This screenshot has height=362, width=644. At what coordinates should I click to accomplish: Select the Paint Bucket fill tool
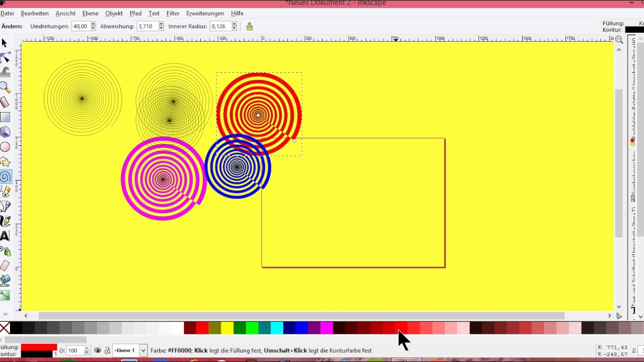tap(5, 281)
